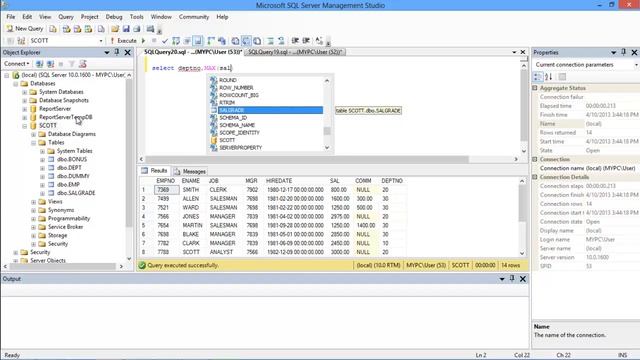This screenshot has height=360, width=640.
Task: Expand the Views folder node
Action: pos(33,202)
